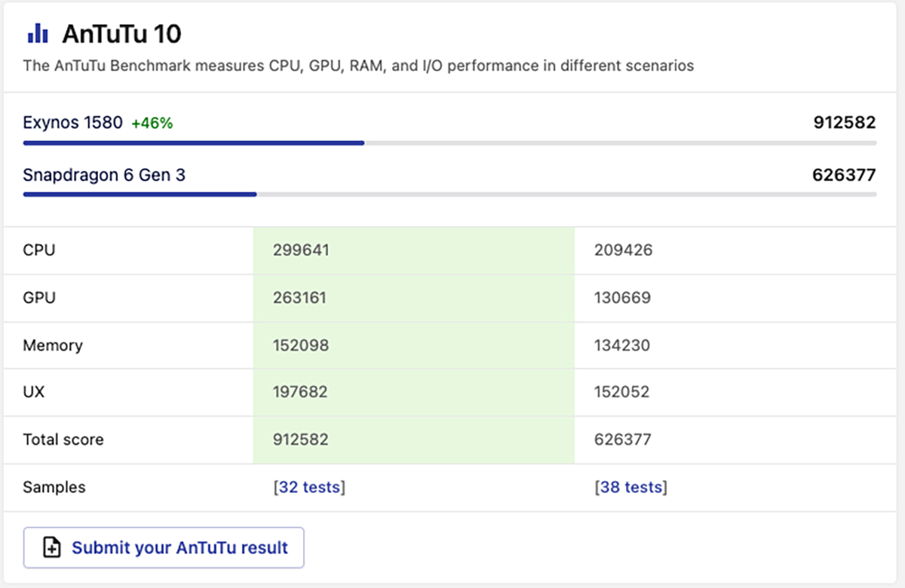The image size is (905, 588).
Task: Click the AnTuTu bar chart icon
Action: pyautogui.click(x=38, y=34)
